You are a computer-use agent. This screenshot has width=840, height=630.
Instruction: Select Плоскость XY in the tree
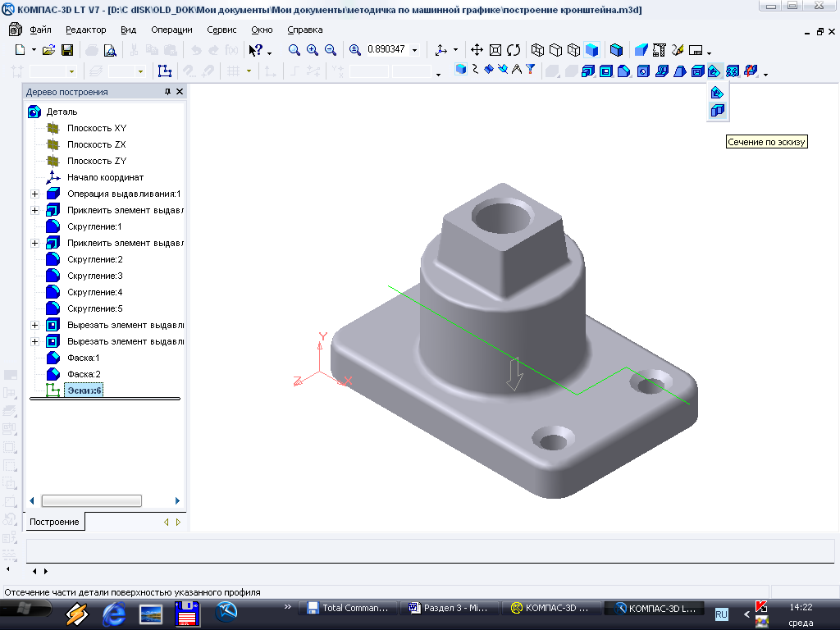point(97,128)
